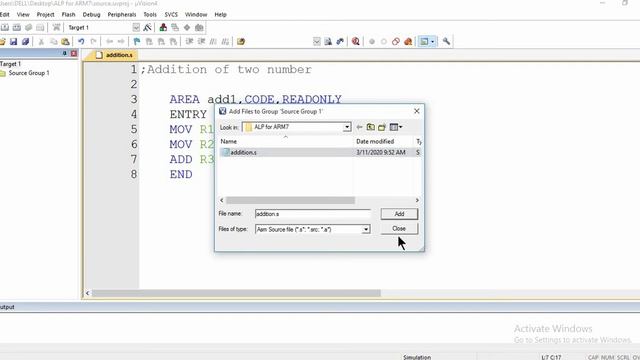Click the Download to flash icon

coord(56,27)
